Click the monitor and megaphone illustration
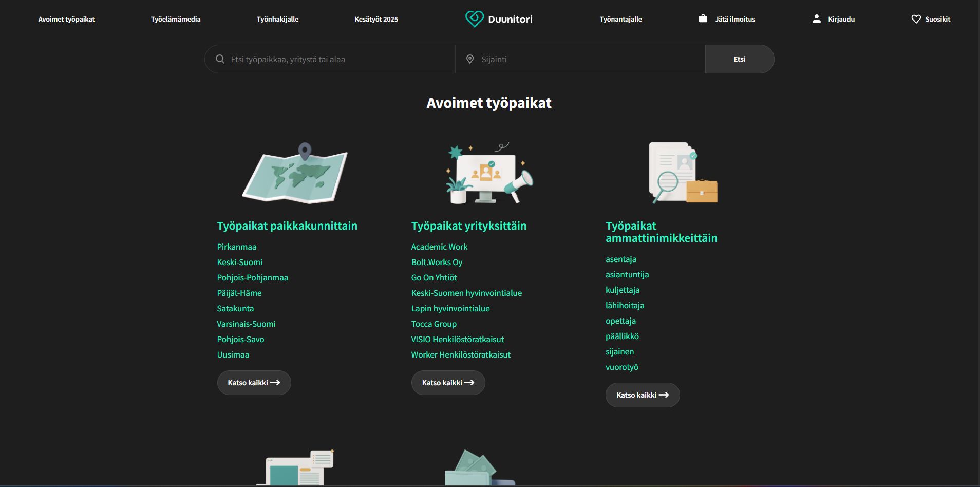 tap(489, 173)
